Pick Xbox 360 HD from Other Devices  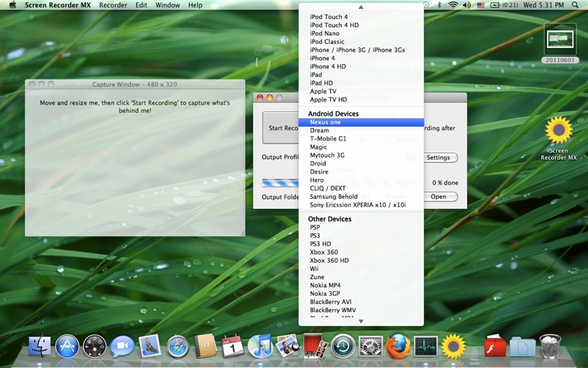click(329, 261)
